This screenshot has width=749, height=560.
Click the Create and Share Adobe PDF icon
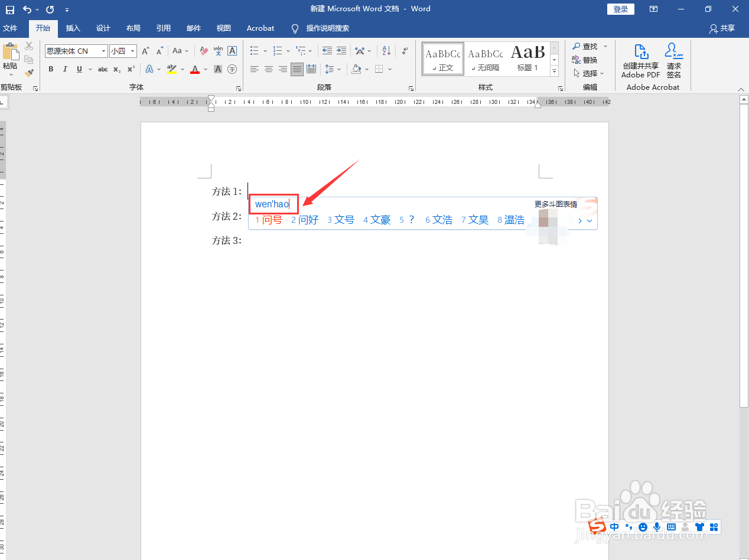click(641, 60)
